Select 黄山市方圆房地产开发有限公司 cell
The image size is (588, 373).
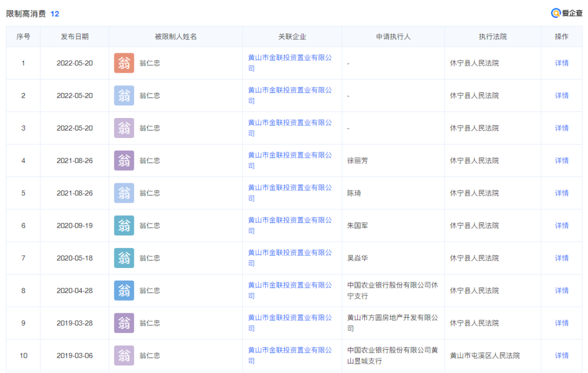pos(393,323)
